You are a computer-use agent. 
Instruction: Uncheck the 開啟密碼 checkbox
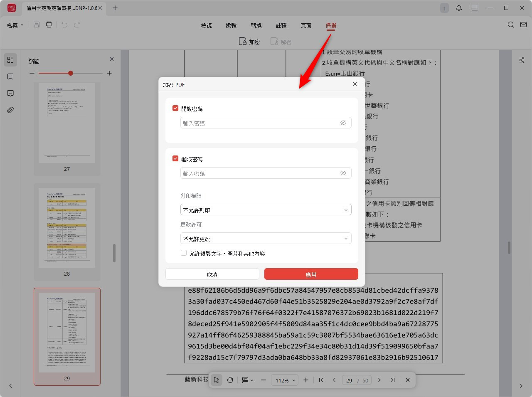tap(175, 108)
